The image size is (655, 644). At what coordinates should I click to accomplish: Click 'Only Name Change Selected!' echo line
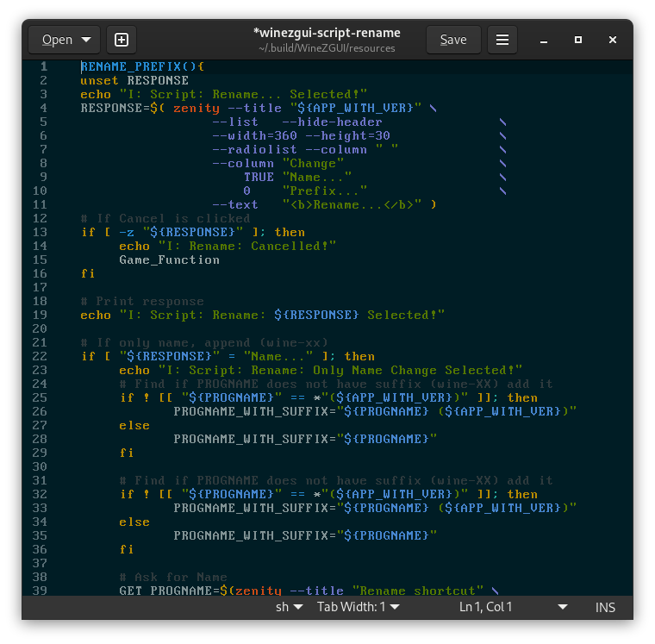point(321,370)
